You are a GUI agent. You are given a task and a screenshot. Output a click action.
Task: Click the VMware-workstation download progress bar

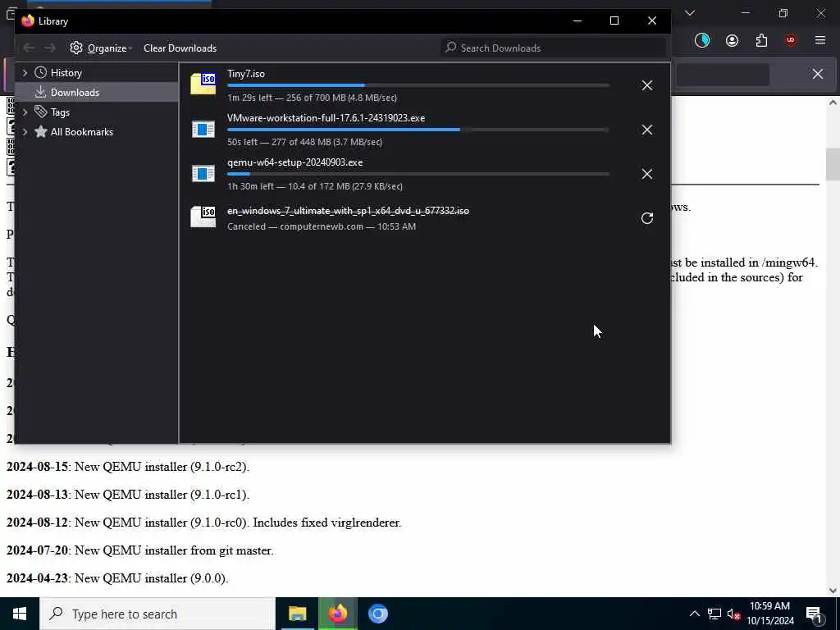418,130
